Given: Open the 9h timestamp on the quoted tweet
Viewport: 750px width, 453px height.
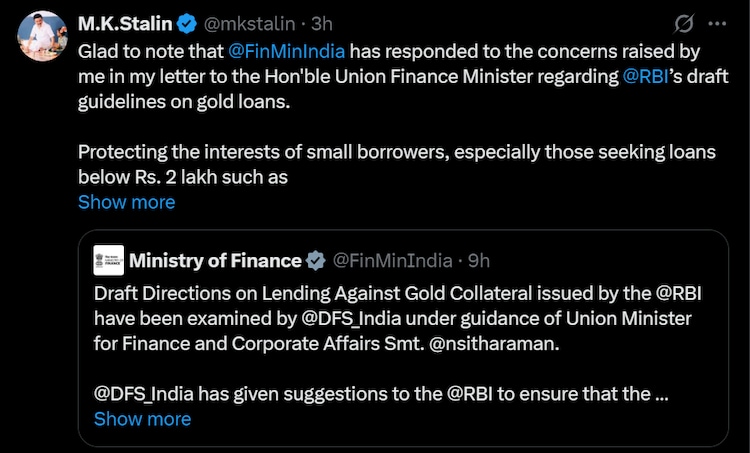Looking at the screenshot, I should (479, 261).
